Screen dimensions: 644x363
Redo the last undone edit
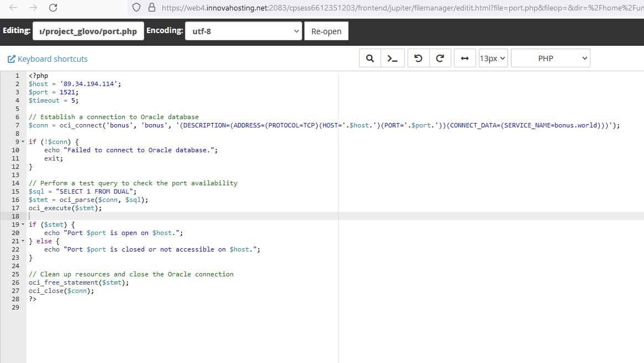pyautogui.click(x=440, y=58)
